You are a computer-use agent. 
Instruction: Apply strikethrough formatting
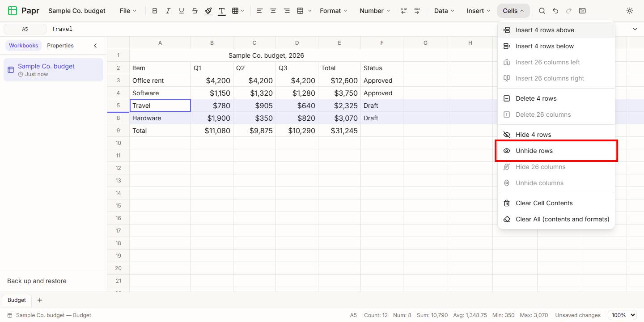coord(195,11)
